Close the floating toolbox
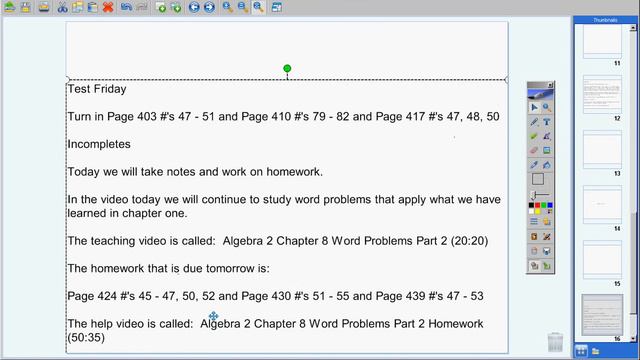The width and height of the screenshot is (640, 360). (x=550, y=85)
